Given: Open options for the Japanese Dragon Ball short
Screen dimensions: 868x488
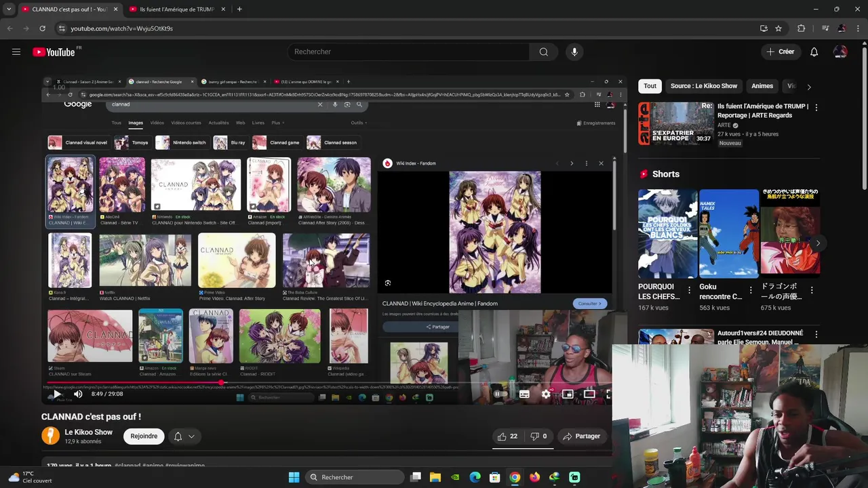Looking at the screenshot, I should [811, 290].
